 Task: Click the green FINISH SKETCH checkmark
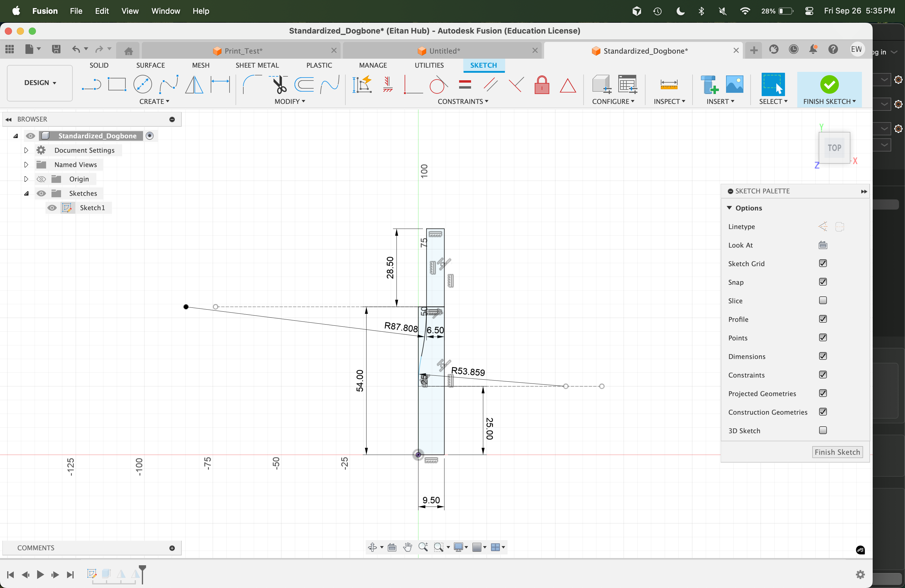tap(829, 84)
